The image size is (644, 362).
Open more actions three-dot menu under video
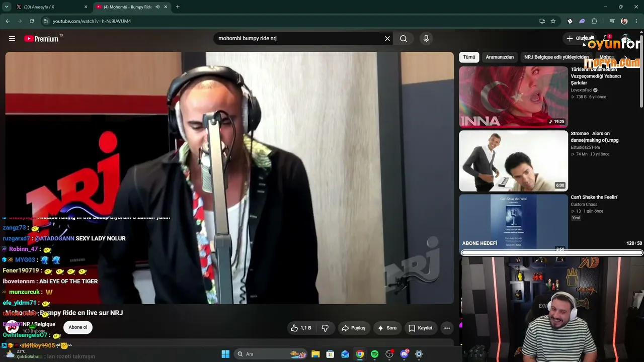pos(447,328)
